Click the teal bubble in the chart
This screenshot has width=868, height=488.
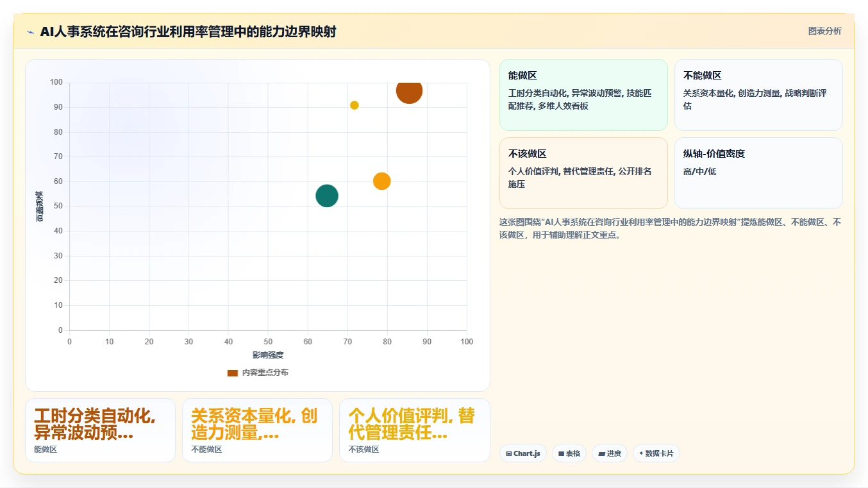327,196
